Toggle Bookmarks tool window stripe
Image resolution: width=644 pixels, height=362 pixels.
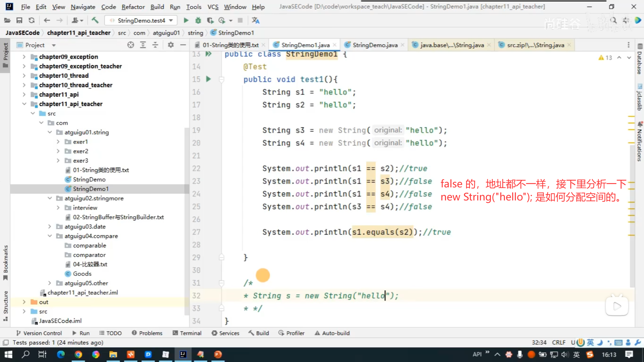tap(5, 262)
